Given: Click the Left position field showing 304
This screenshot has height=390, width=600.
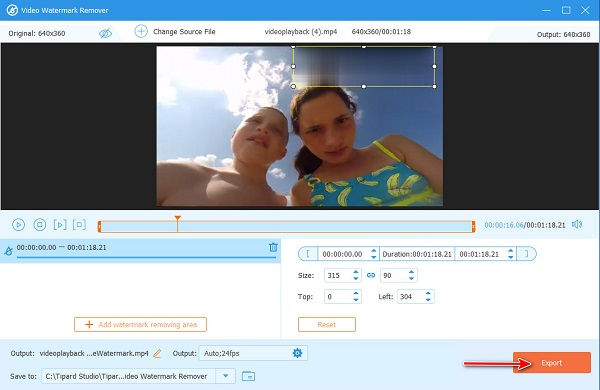Looking at the screenshot, I should [x=411, y=297].
